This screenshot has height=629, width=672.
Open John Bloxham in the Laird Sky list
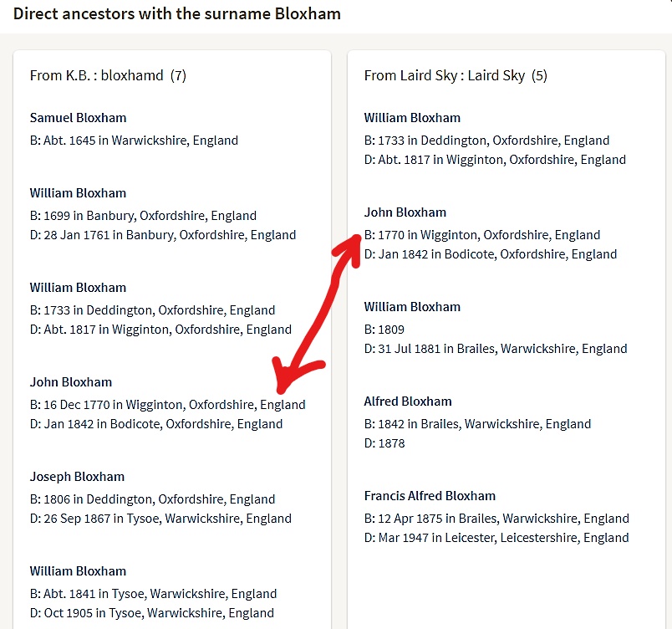[x=405, y=212]
